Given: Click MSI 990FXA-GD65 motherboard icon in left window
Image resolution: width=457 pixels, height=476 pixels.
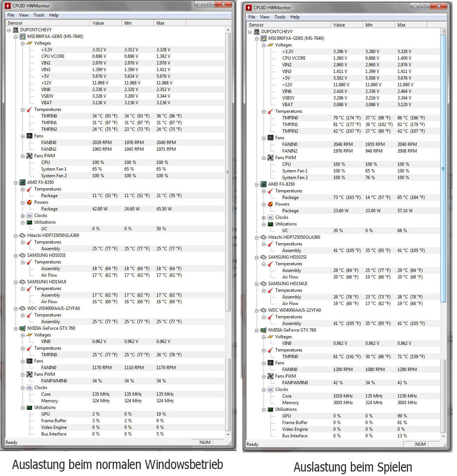Looking at the screenshot, I should (x=22, y=36).
